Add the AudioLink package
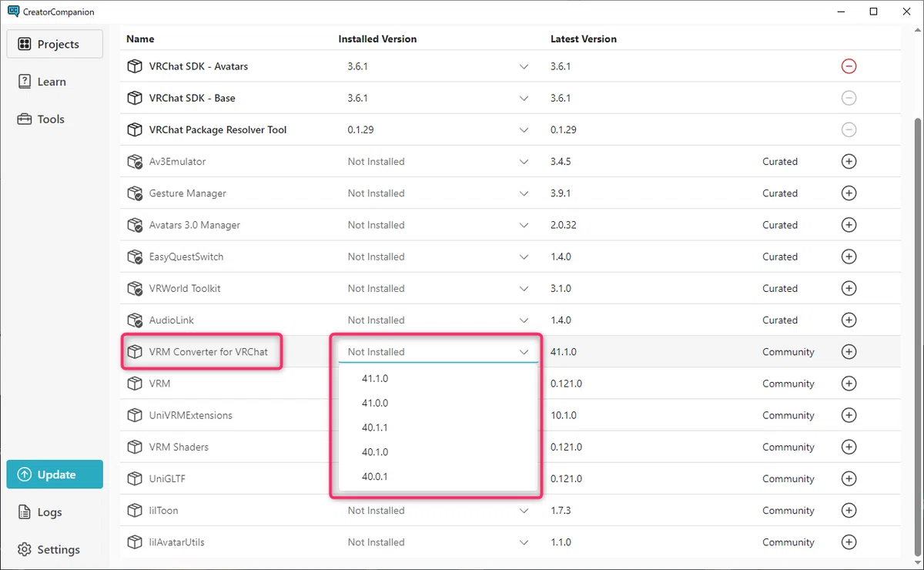 click(x=849, y=320)
